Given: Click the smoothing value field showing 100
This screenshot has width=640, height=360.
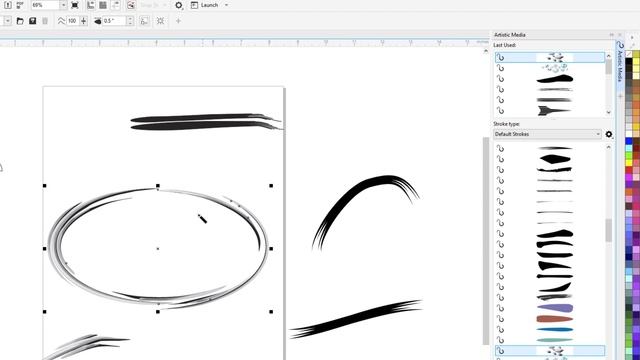Looking at the screenshot, I should (72, 21).
